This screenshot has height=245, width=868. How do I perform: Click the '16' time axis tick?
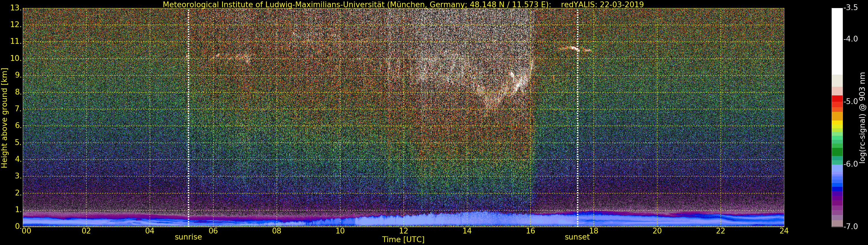tap(530, 231)
